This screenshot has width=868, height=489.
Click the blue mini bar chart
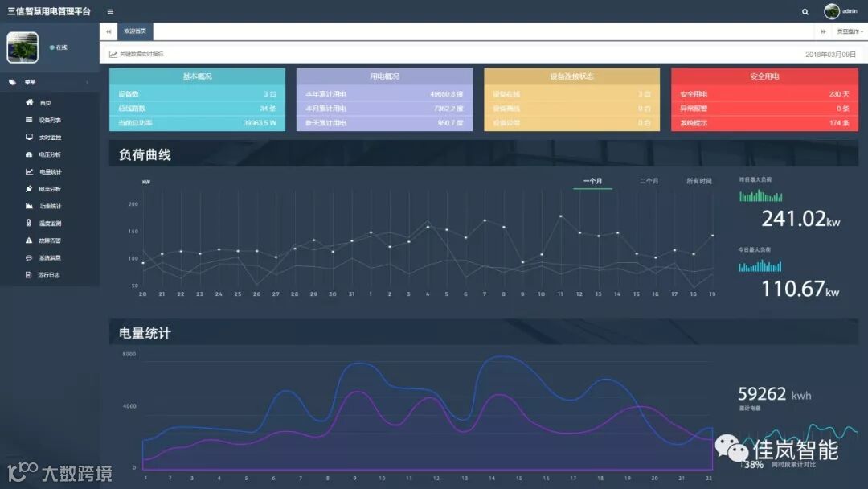click(760, 266)
